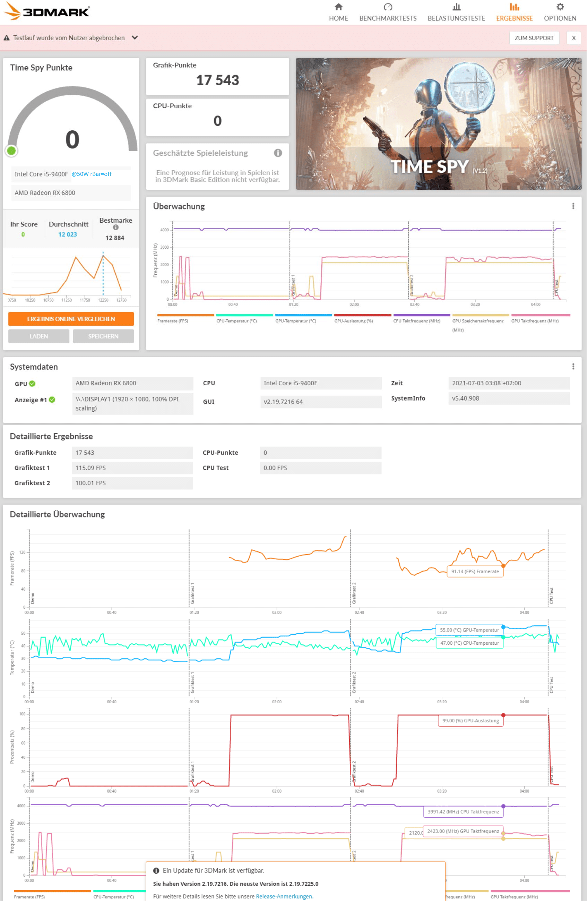Click the Bestmarke info icon
Viewport: 588px width, 910px height.
point(116,227)
